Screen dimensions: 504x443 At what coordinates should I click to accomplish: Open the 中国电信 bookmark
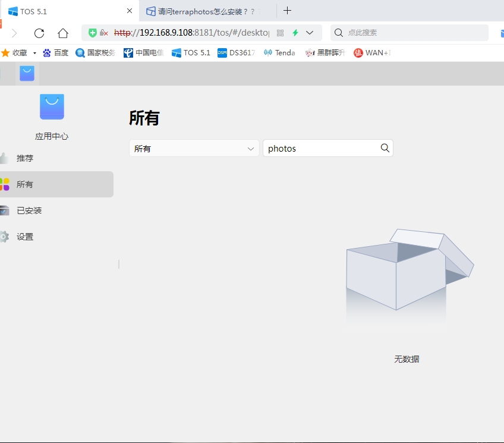[x=144, y=53]
